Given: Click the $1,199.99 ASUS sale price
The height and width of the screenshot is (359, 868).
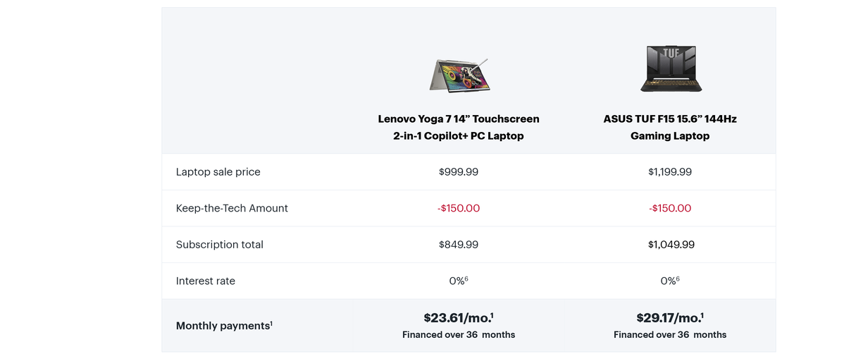Looking at the screenshot, I should point(670,172).
